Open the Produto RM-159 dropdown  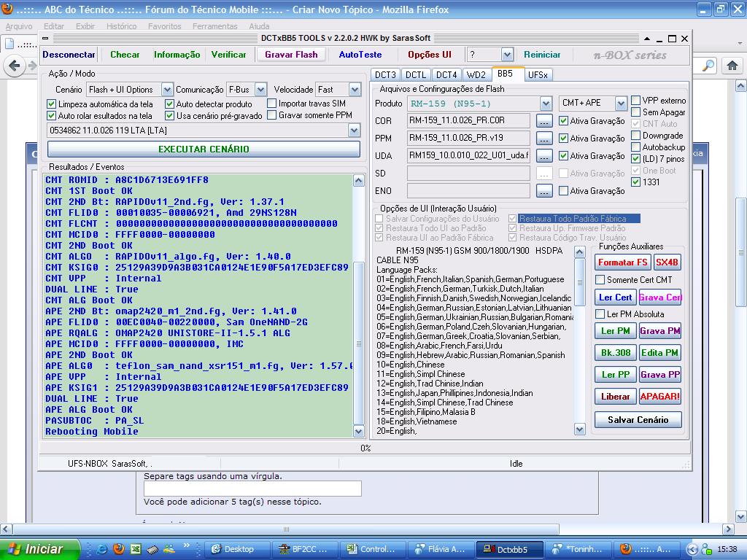point(546,104)
